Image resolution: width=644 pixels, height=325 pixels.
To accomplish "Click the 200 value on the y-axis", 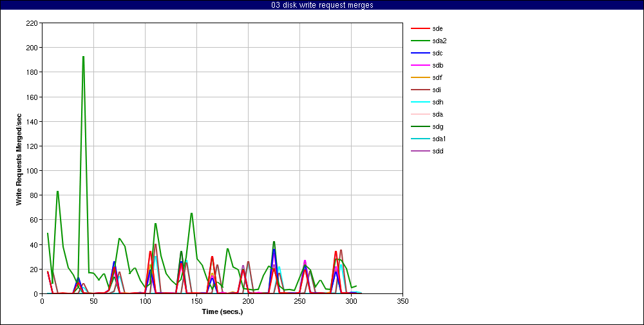I will pyautogui.click(x=32, y=48).
